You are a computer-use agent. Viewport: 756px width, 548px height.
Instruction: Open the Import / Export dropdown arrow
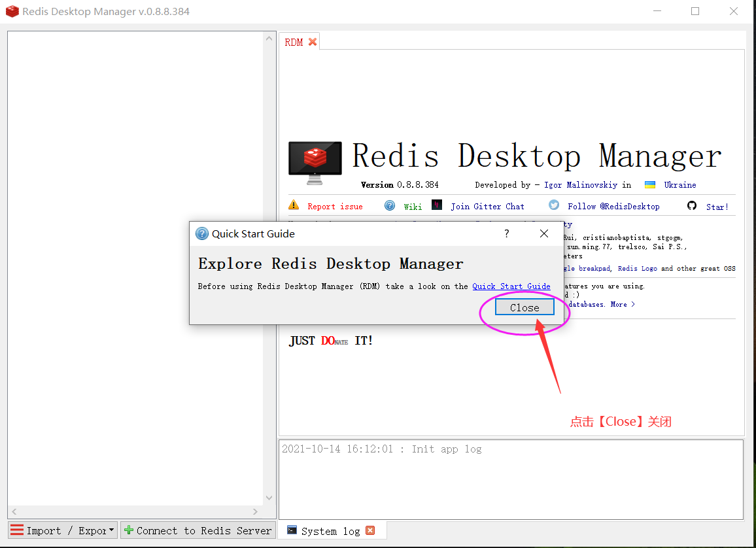(x=111, y=530)
